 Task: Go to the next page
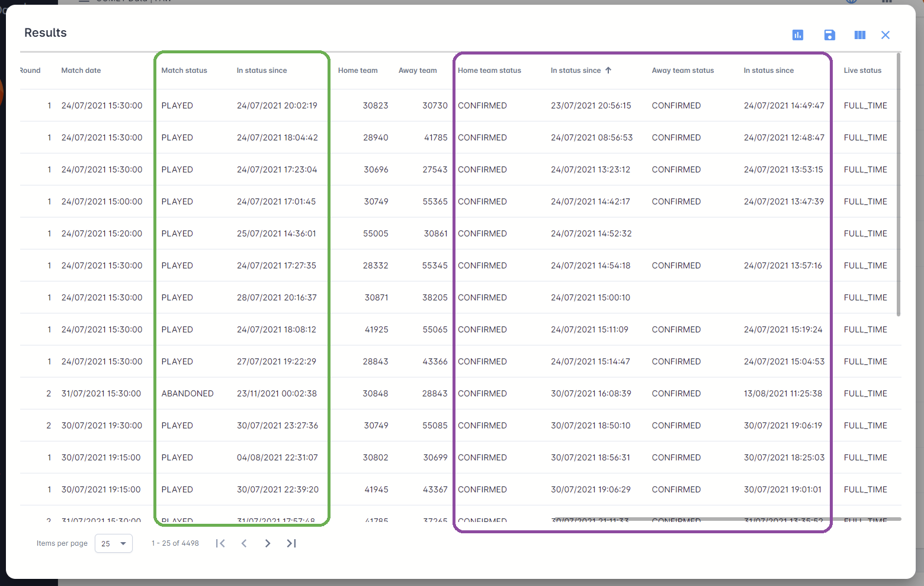268,543
